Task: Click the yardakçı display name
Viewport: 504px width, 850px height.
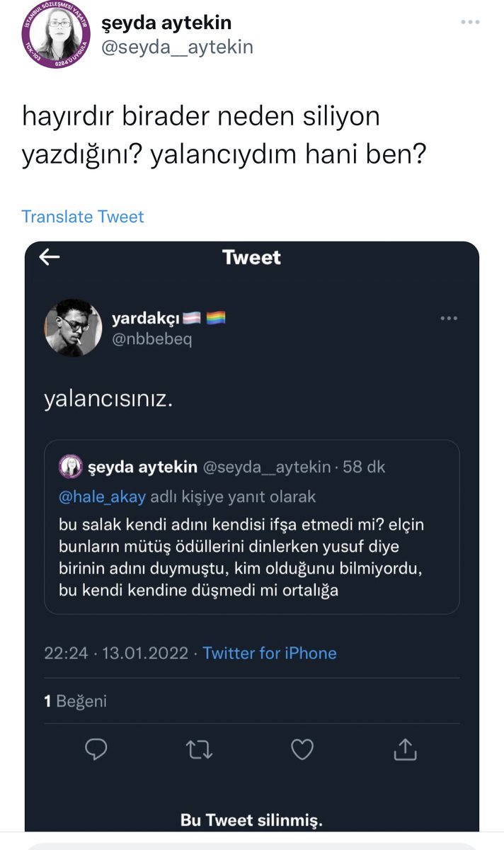Action: pos(146,319)
